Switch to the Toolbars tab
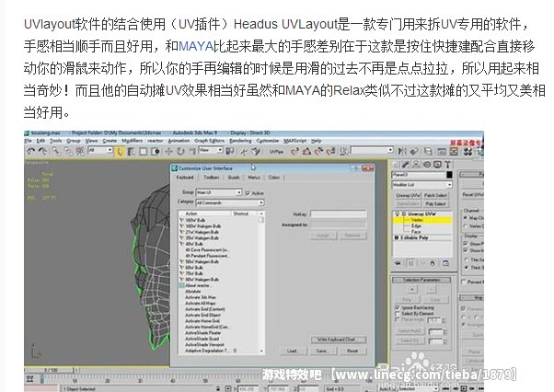 coord(212,178)
